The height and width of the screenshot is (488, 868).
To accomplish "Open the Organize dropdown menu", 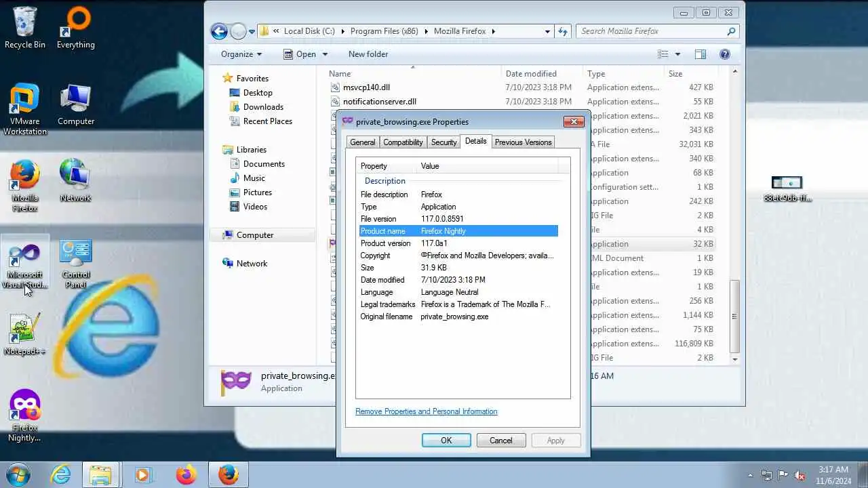I will [241, 54].
